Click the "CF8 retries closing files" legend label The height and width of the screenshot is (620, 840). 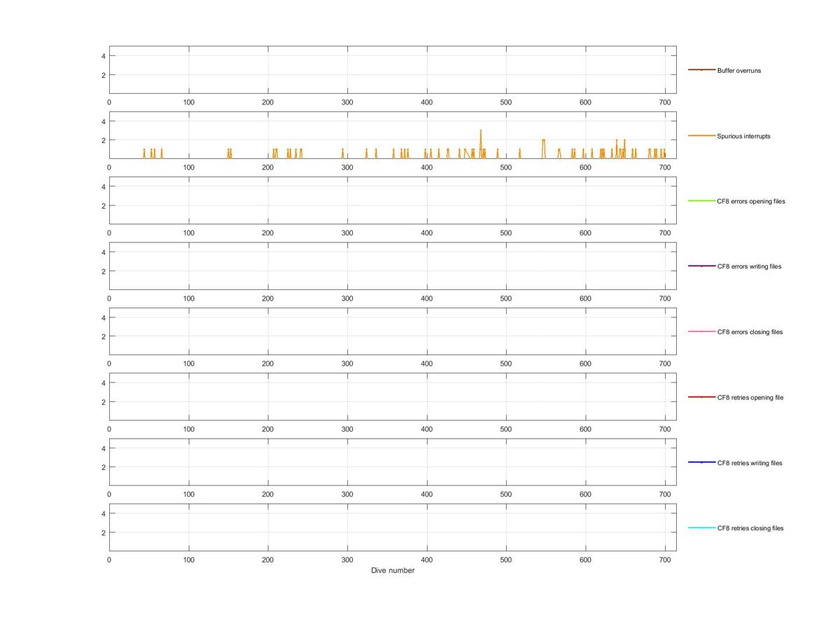[x=750, y=528]
